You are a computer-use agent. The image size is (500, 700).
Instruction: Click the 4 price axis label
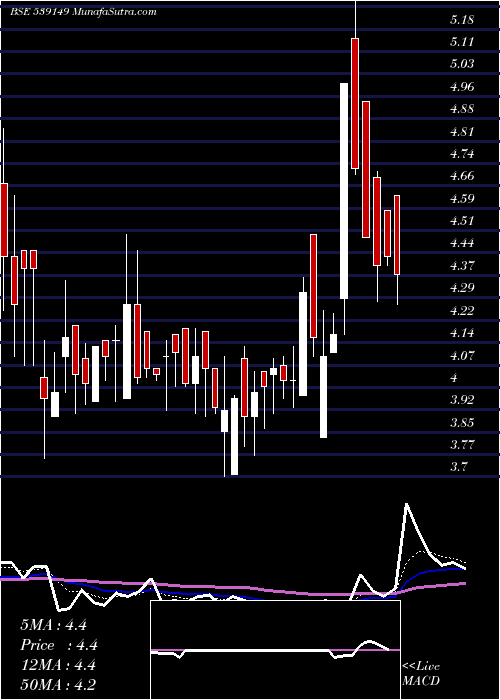[454, 378]
